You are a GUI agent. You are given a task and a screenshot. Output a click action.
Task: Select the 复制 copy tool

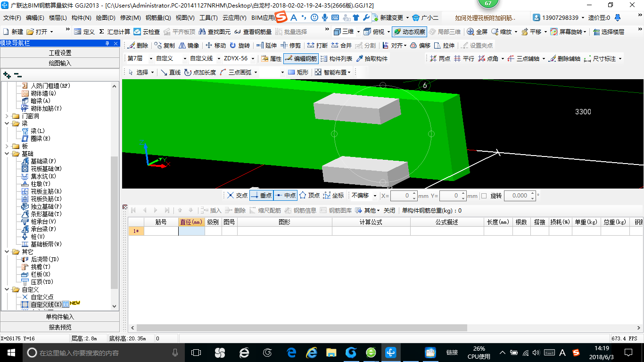click(x=165, y=45)
